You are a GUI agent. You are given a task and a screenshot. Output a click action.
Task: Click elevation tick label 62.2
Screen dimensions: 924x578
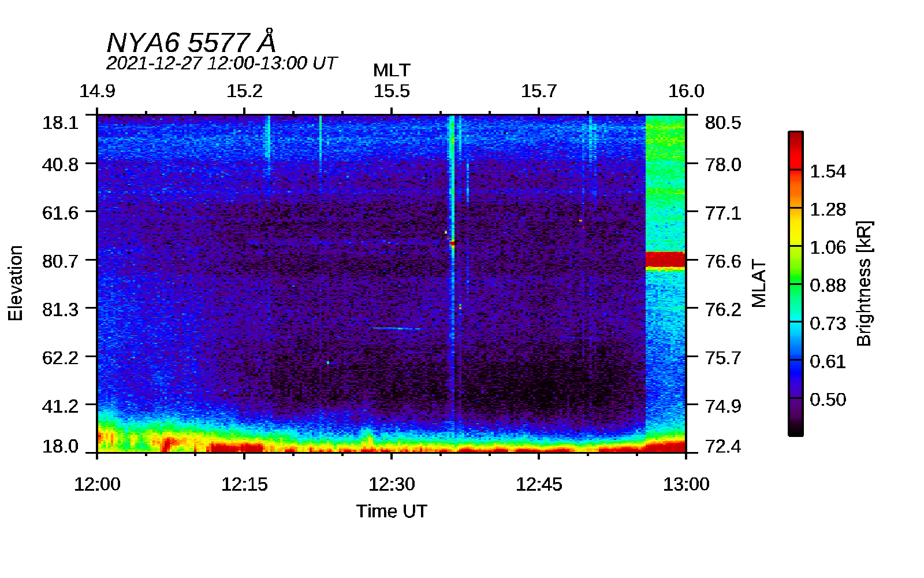(60, 358)
